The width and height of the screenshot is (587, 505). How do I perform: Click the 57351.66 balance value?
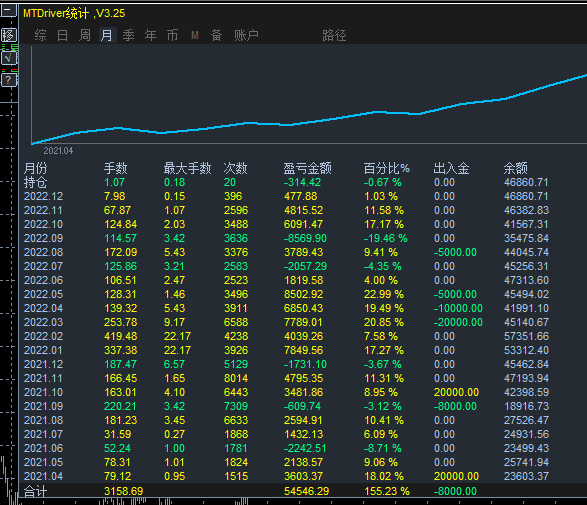click(x=526, y=336)
